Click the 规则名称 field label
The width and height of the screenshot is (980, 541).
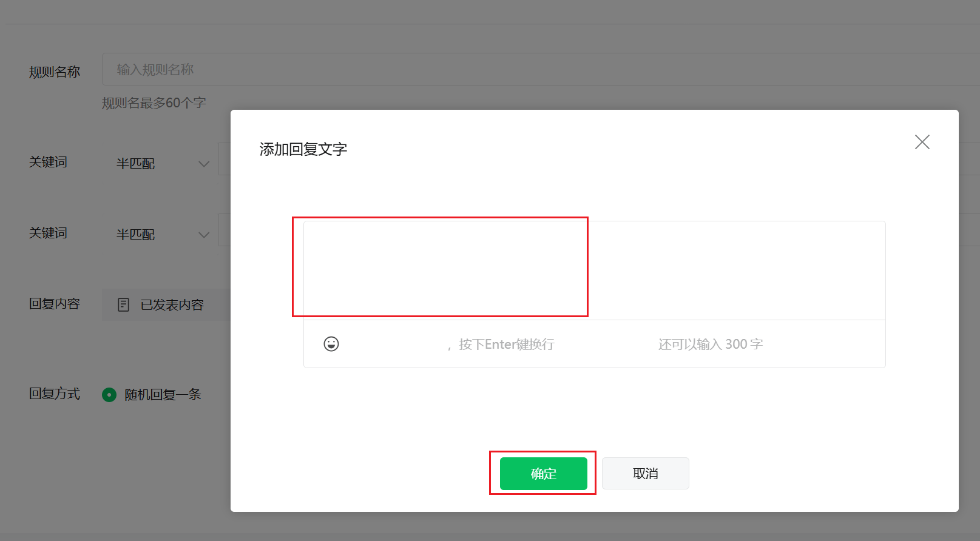click(55, 72)
